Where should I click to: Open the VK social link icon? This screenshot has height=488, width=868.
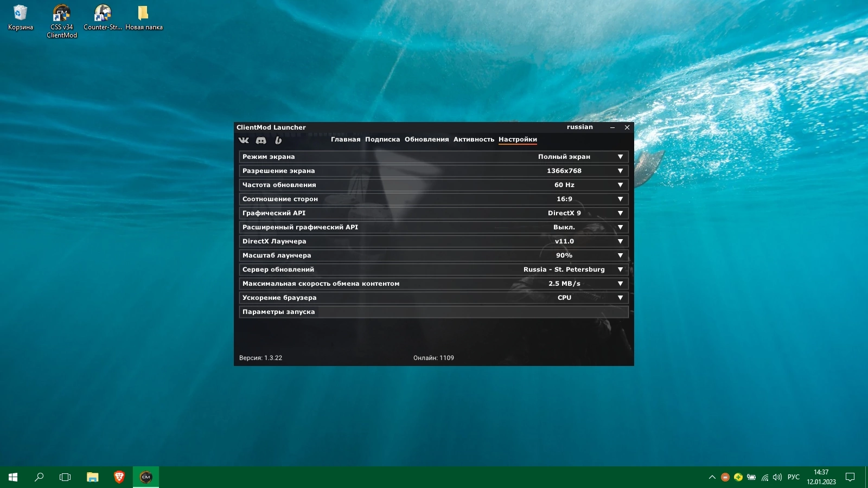pos(244,140)
